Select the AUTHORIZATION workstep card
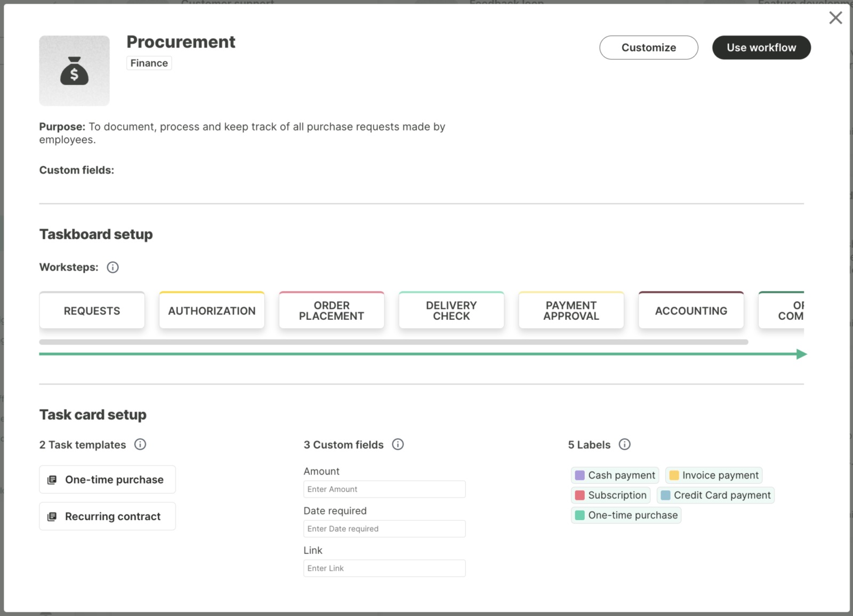This screenshot has height=616, width=853. coord(212,311)
